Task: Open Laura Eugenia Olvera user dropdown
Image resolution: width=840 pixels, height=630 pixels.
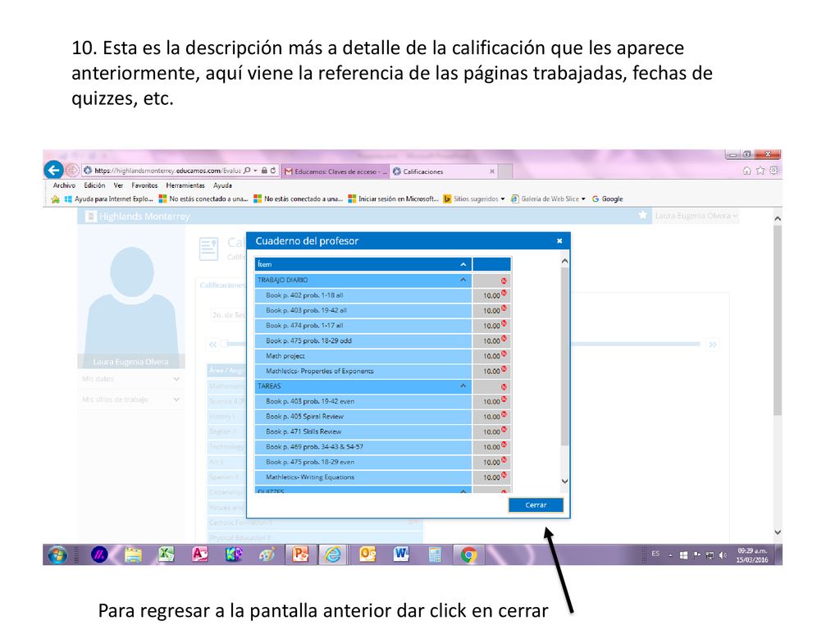Action: point(696,216)
